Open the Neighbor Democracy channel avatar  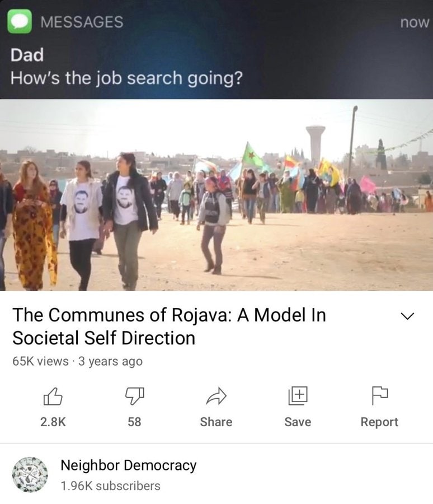30,475
